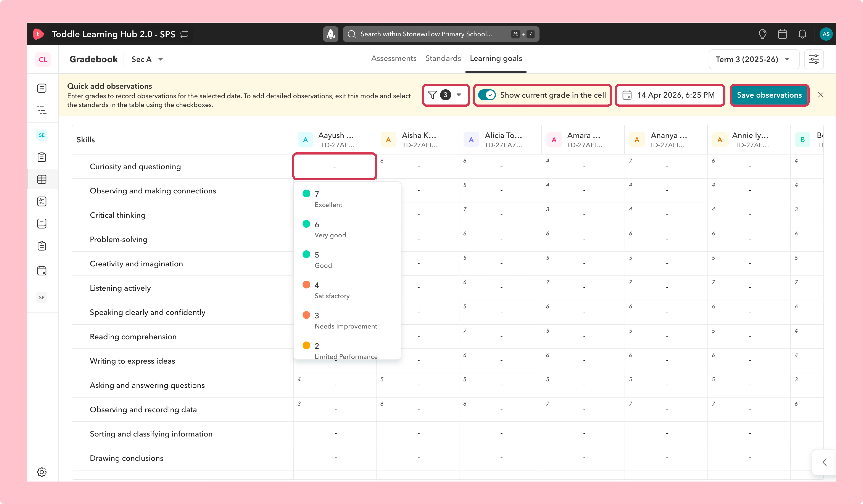Open the indented outline sidebar icon
The width and height of the screenshot is (863, 504).
(x=42, y=110)
